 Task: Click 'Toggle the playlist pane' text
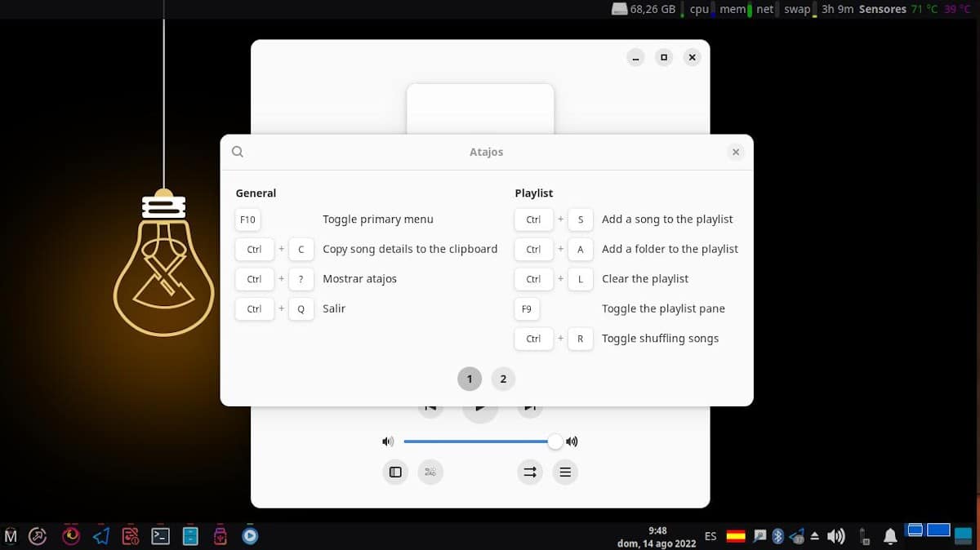tap(663, 308)
